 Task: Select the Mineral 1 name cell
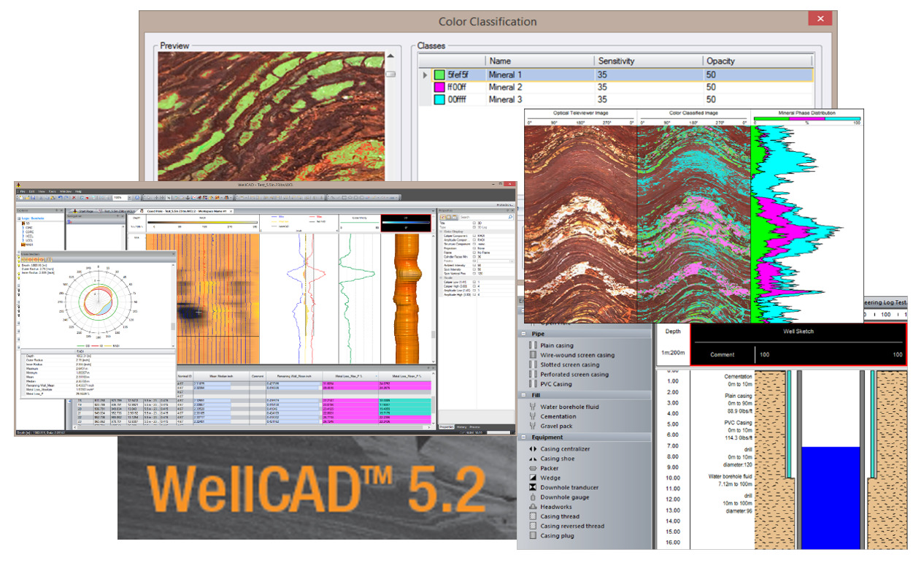[539, 74]
